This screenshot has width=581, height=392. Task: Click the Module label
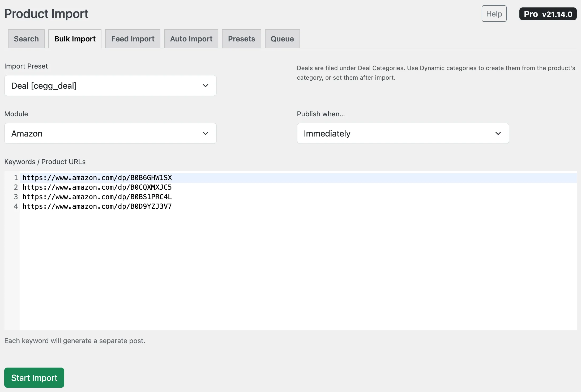click(x=16, y=114)
